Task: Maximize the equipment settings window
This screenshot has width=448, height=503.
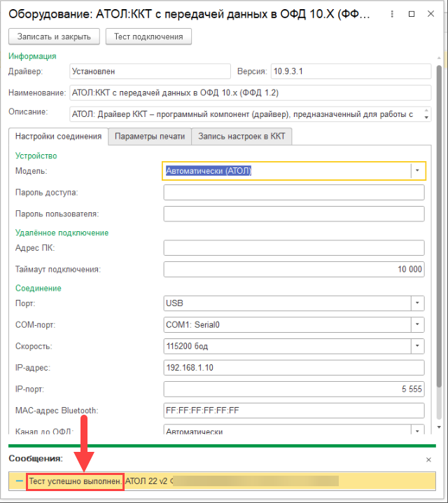Action: [412, 14]
